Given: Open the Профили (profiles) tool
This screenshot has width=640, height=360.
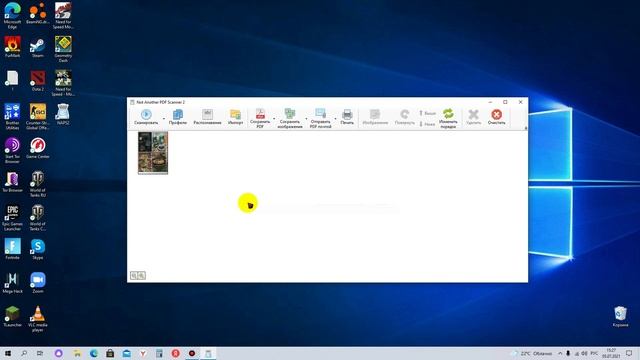Looking at the screenshot, I should coord(178,117).
